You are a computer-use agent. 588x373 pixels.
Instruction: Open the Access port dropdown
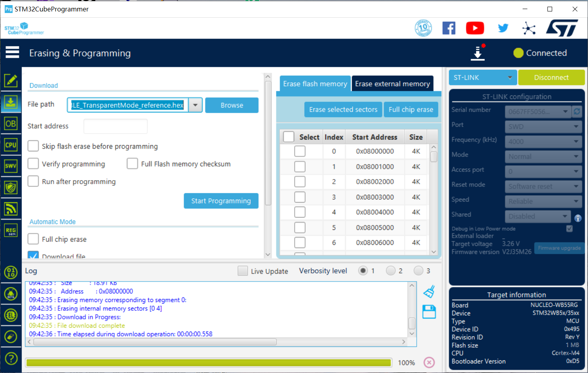[x=543, y=172]
